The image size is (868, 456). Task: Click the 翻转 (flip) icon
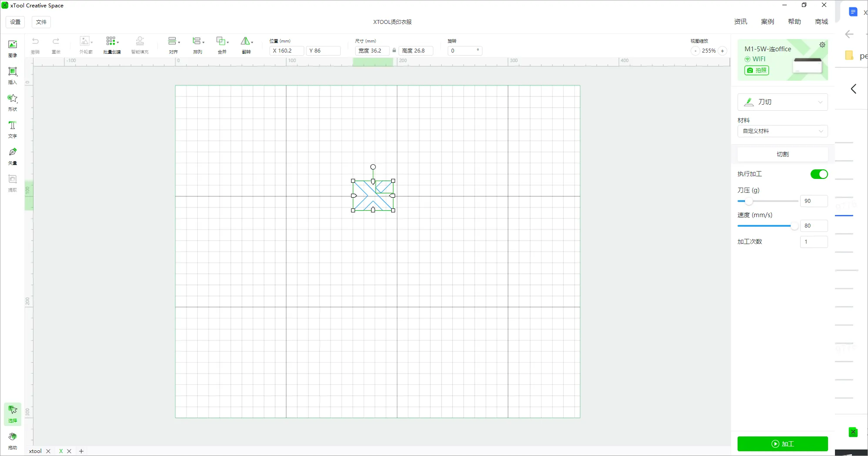click(x=246, y=45)
